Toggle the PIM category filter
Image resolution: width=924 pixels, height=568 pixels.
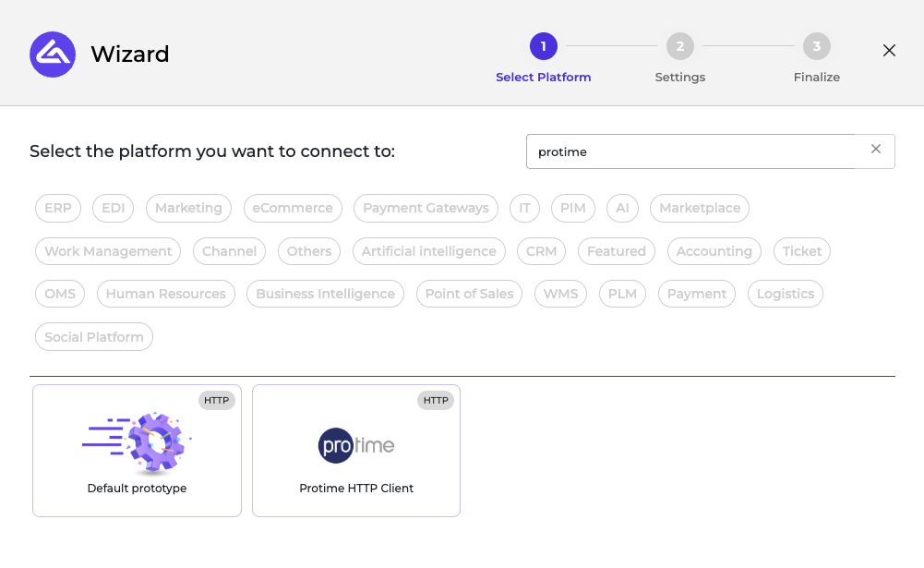pyautogui.click(x=573, y=208)
